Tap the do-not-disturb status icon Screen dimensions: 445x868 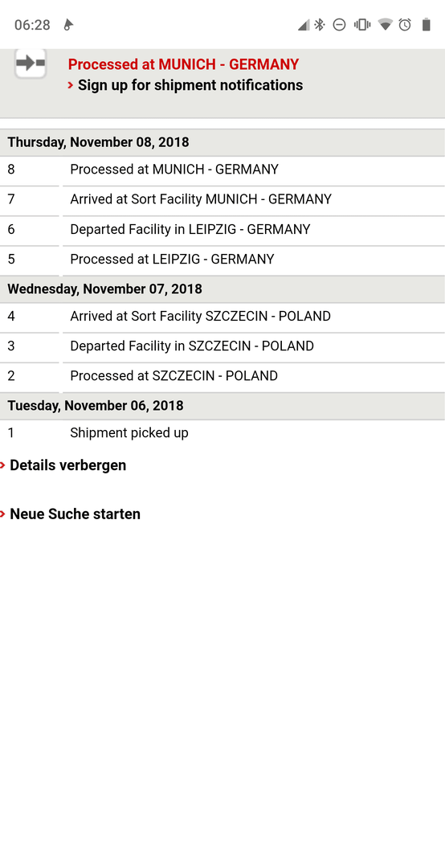pos(339,24)
